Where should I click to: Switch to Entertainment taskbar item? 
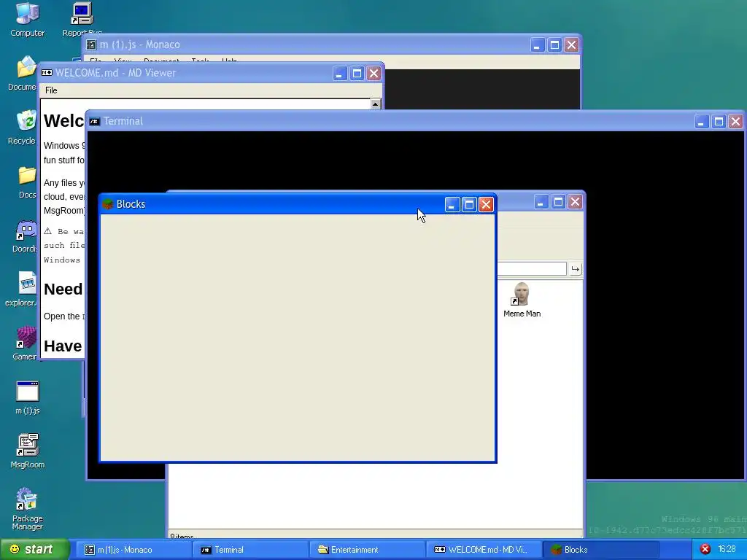[366, 550]
